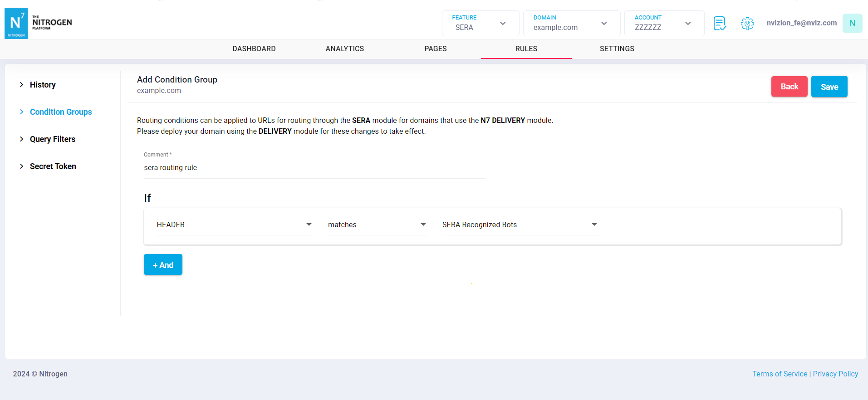Go to the DASHBOARD tab

254,49
